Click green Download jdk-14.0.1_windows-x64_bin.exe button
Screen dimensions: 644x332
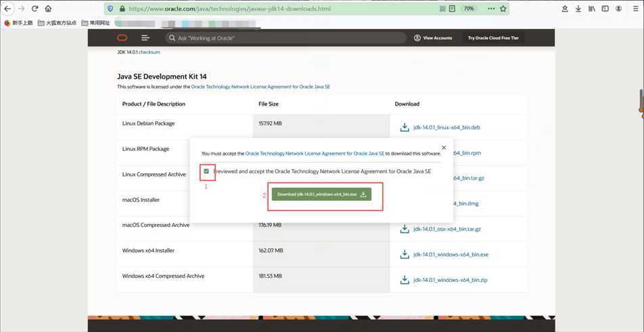coord(321,194)
